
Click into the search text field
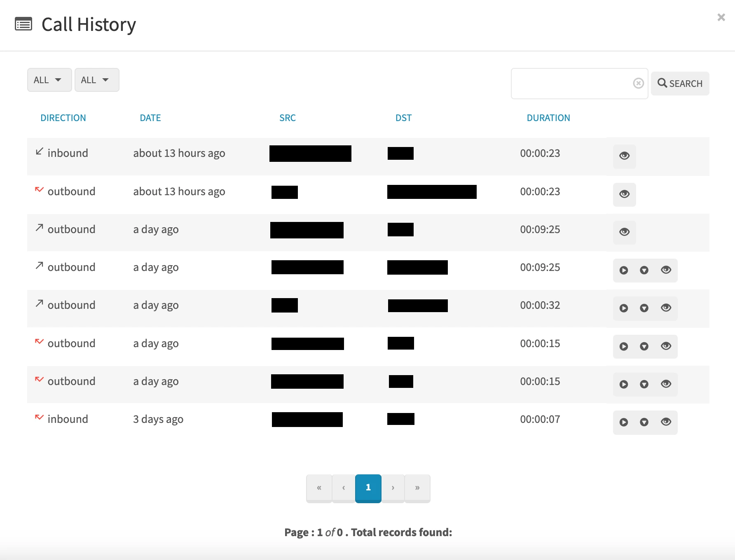tap(571, 84)
